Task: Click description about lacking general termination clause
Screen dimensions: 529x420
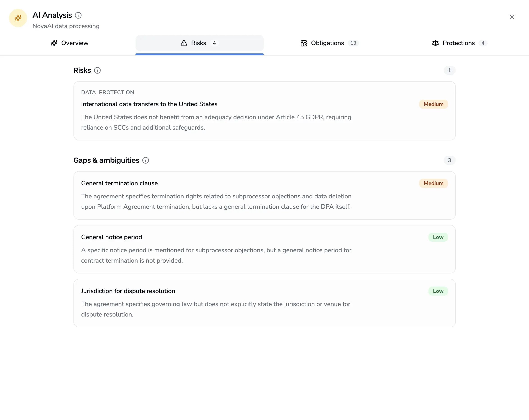Action: (x=216, y=202)
